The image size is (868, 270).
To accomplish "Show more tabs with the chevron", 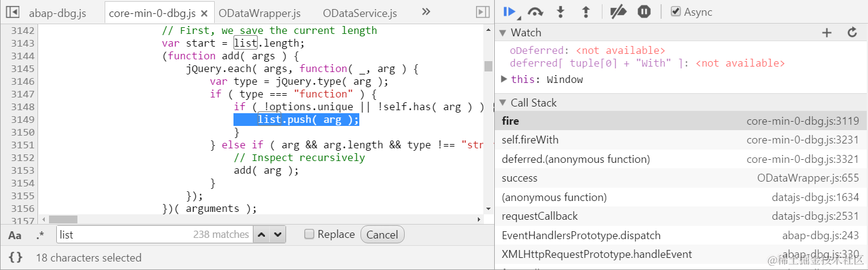I will point(426,12).
